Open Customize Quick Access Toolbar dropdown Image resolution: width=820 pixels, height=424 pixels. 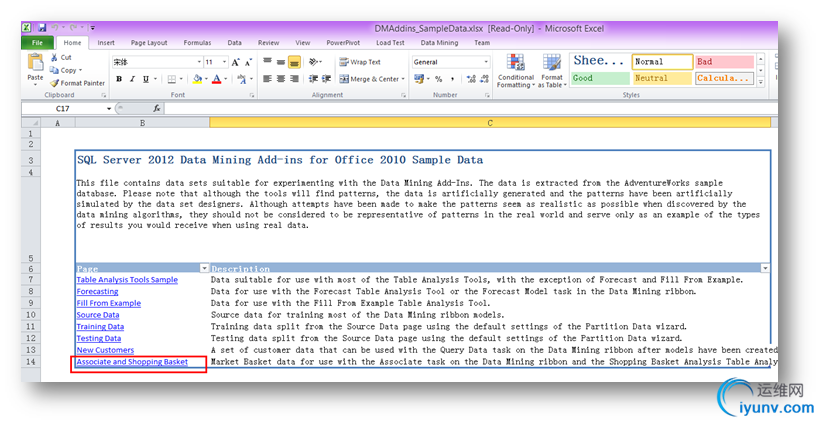click(x=93, y=28)
